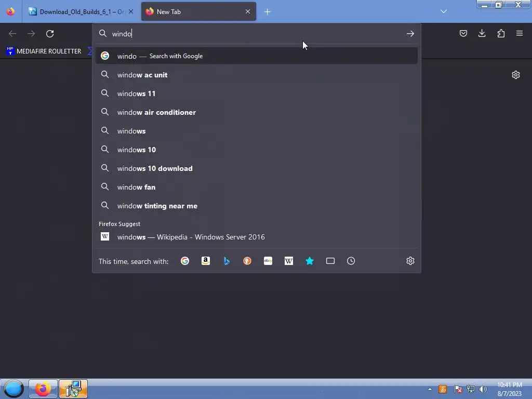Search this time with Amazon

coord(206,261)
